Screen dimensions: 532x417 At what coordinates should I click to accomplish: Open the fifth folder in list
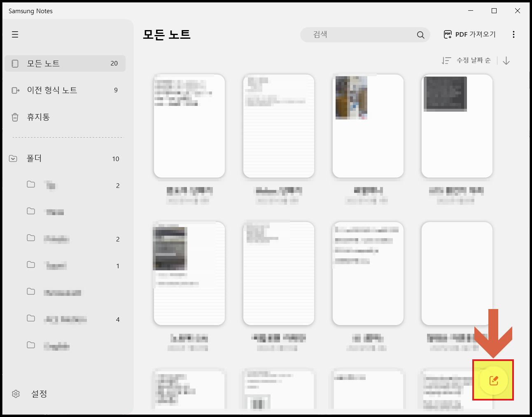click(x=74, y=293)
